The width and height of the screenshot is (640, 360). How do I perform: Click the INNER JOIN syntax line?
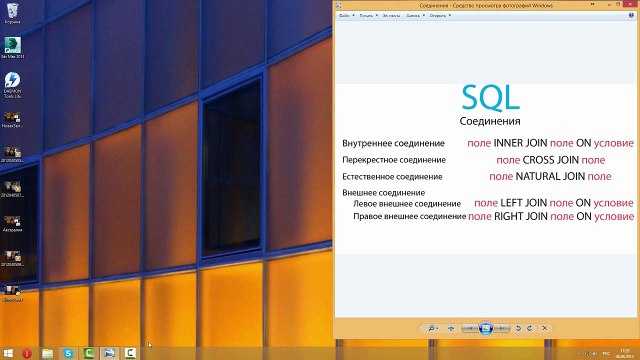point(550,143)
